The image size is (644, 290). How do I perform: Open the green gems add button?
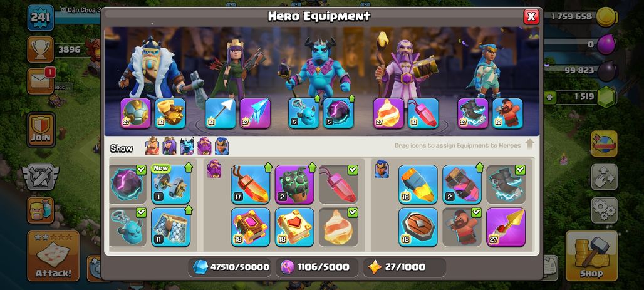(x=549, y=98)
